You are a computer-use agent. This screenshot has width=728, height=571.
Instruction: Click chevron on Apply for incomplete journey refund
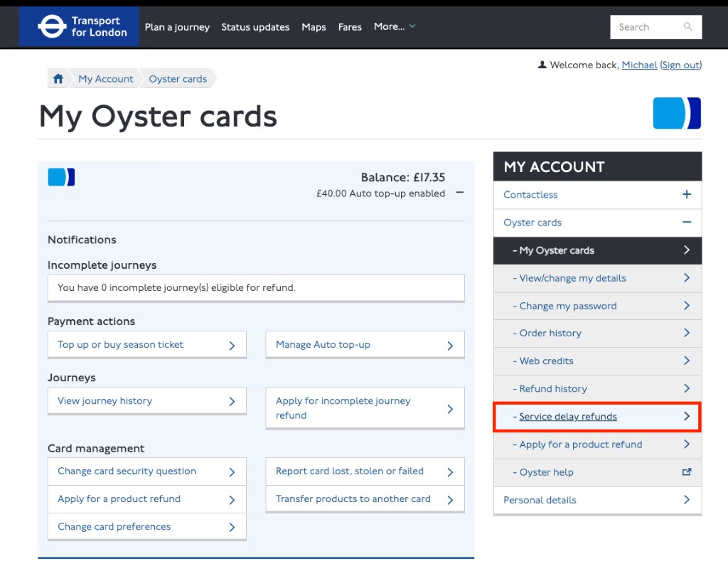point(450,409)
